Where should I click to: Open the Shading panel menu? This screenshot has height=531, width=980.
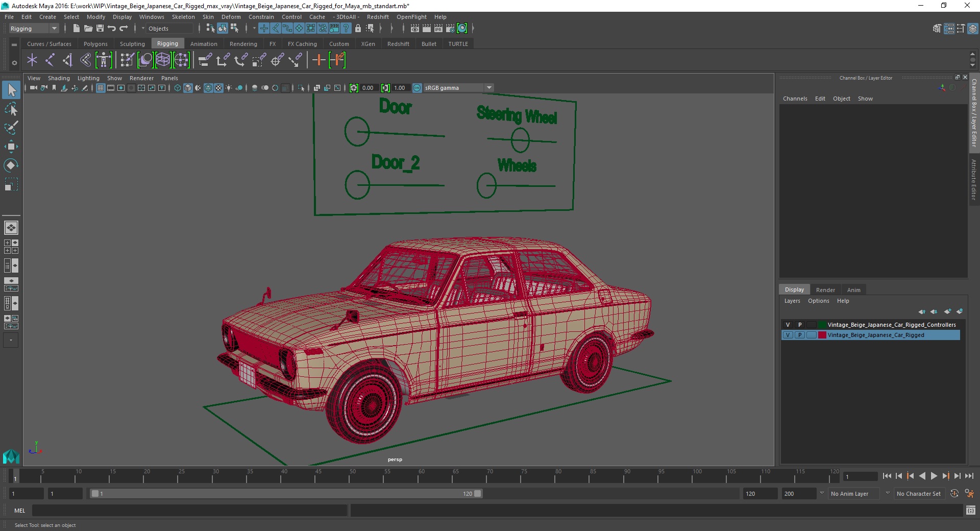(x=59, y=78)
